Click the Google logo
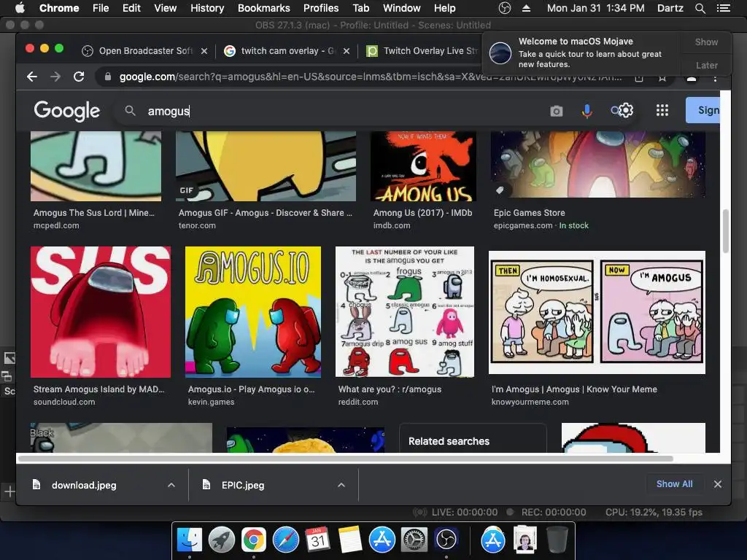The image size is (747, 560). (x=66, y=111)
